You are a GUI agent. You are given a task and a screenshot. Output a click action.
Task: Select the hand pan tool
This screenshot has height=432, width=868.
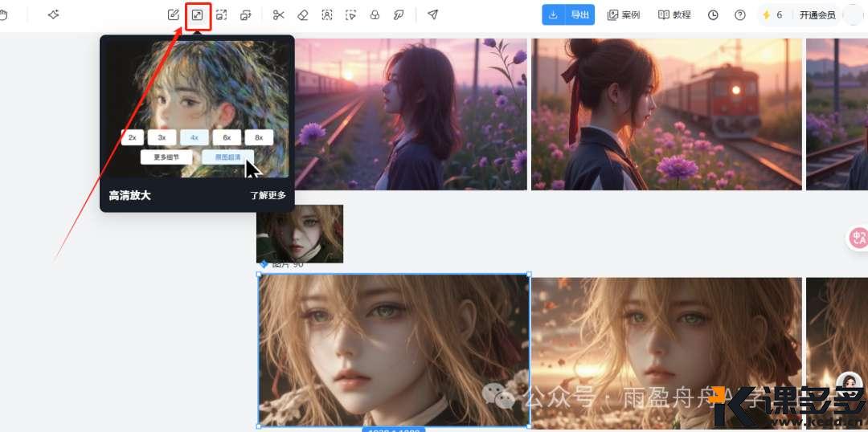[3, 14]
